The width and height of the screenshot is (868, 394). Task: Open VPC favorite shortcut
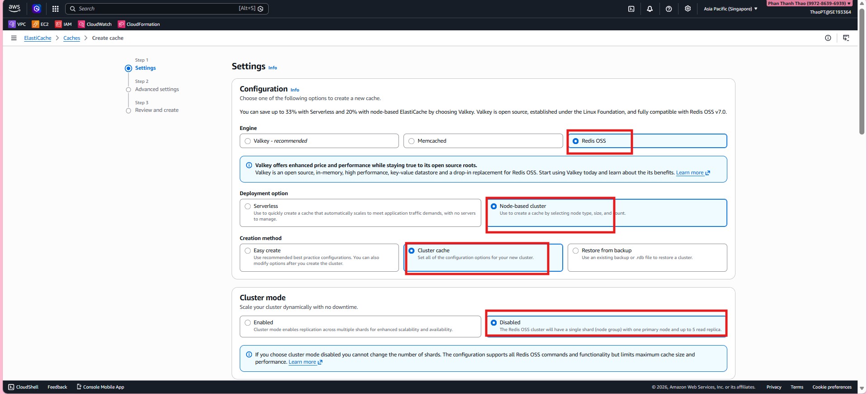(18, 24)
